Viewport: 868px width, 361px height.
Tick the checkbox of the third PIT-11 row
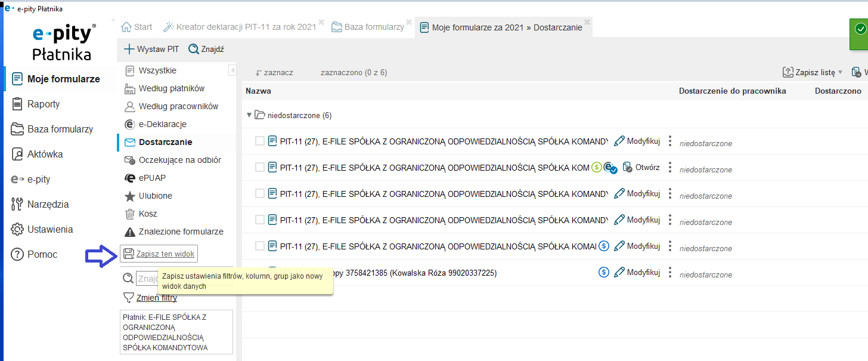click(259, 193)
